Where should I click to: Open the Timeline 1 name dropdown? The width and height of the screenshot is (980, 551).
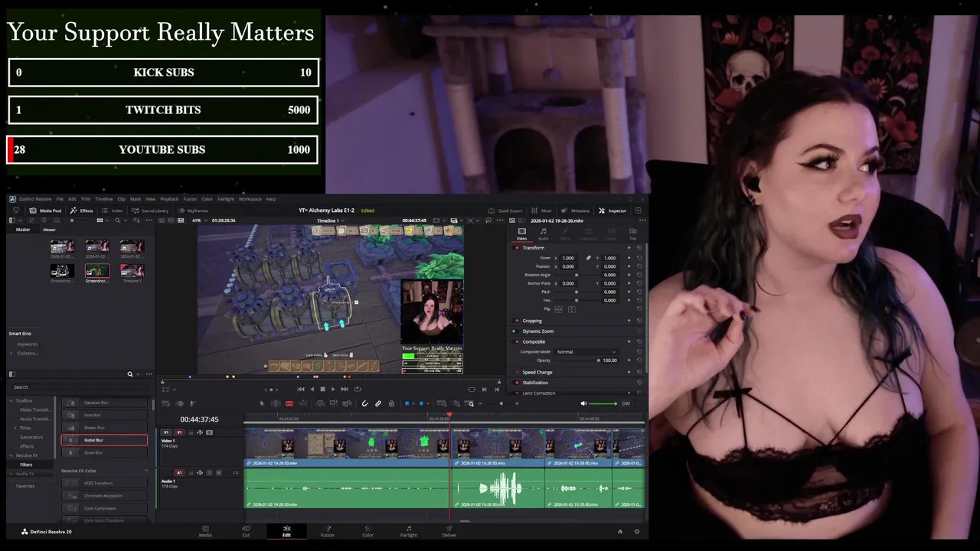click(x=330, y=220)
